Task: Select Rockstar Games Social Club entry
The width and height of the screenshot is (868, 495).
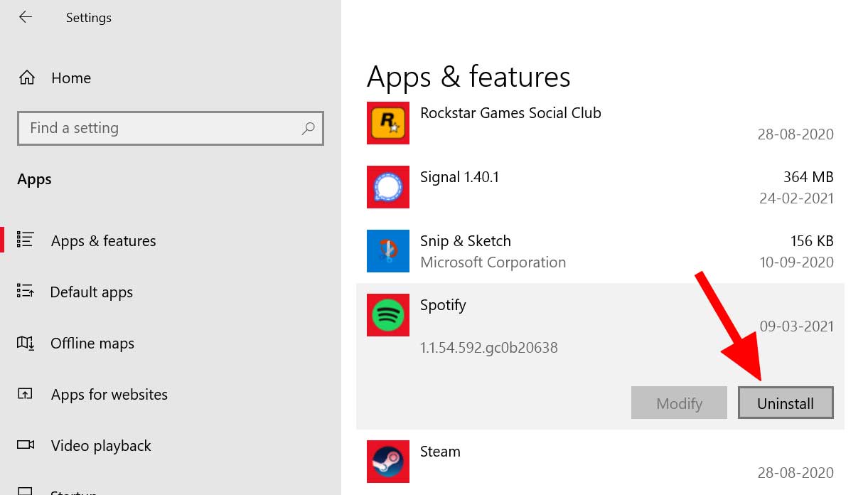Action: click(x=510, y=112)
